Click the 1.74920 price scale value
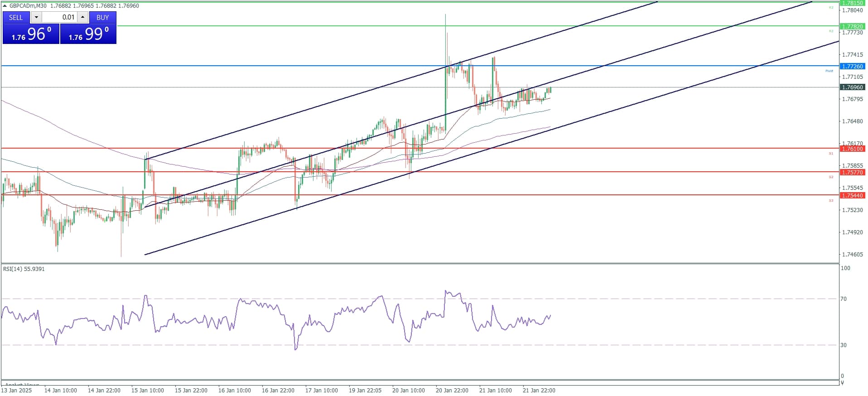868x396 pixels. click(852, 232)
